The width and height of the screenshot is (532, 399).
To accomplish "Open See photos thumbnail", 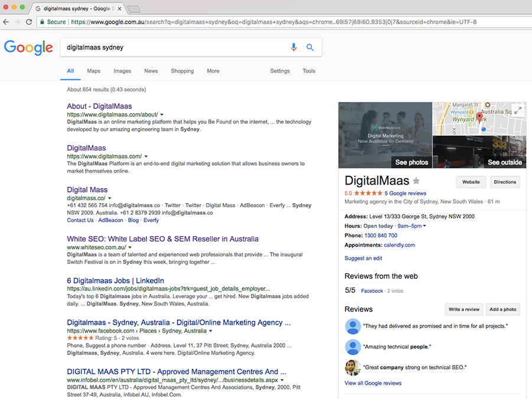I will coord(385,135).
